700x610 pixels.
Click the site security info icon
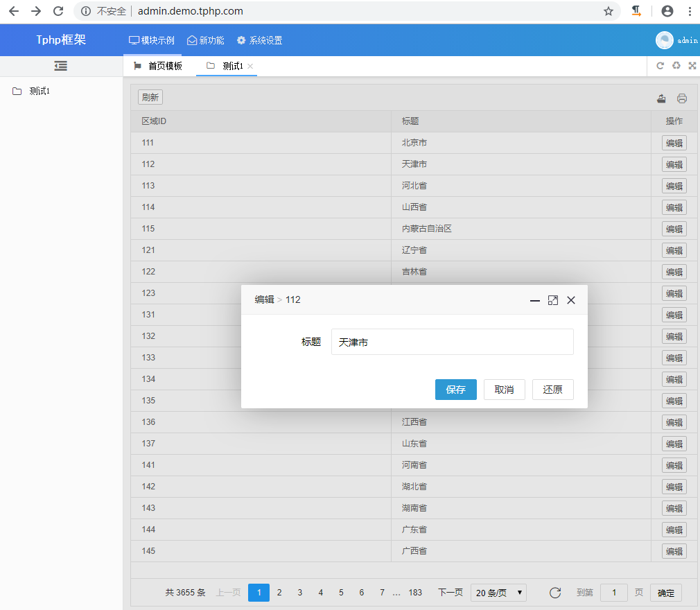tap(86, 11)
